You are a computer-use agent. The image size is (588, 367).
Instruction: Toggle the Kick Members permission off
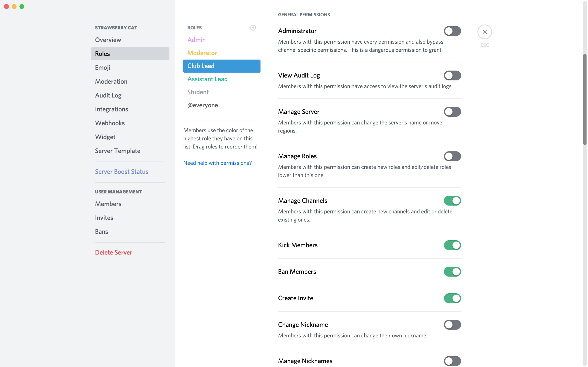(452, 245)
